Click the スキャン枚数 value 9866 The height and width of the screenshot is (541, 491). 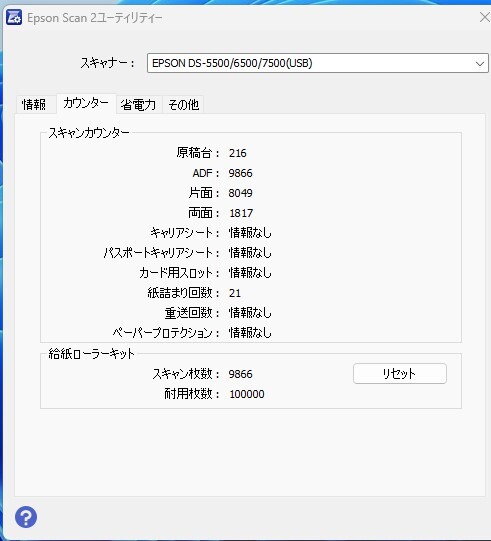point(240,374)
